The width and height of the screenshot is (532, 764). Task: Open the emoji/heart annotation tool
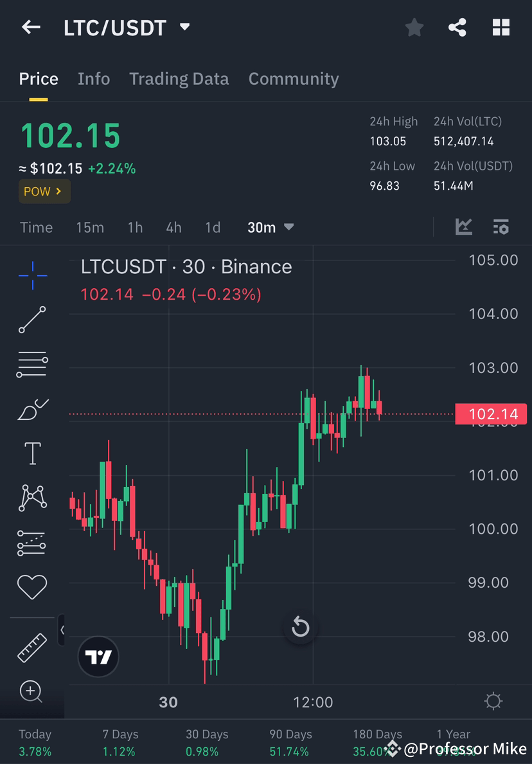coord(31,587)
